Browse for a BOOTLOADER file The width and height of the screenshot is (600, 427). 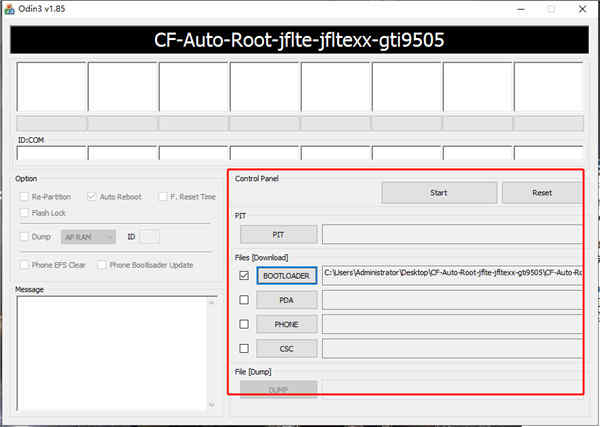pos(287,275)
